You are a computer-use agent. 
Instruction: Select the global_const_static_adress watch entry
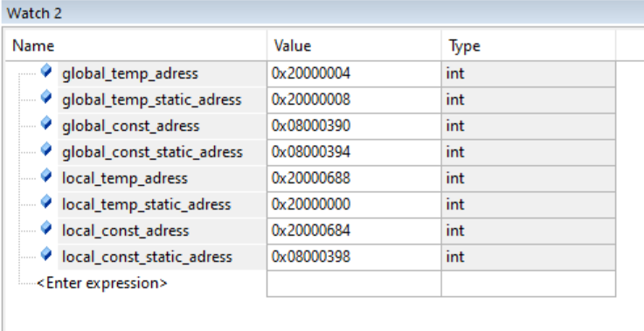pyautogui.click(x=152, y=153)
